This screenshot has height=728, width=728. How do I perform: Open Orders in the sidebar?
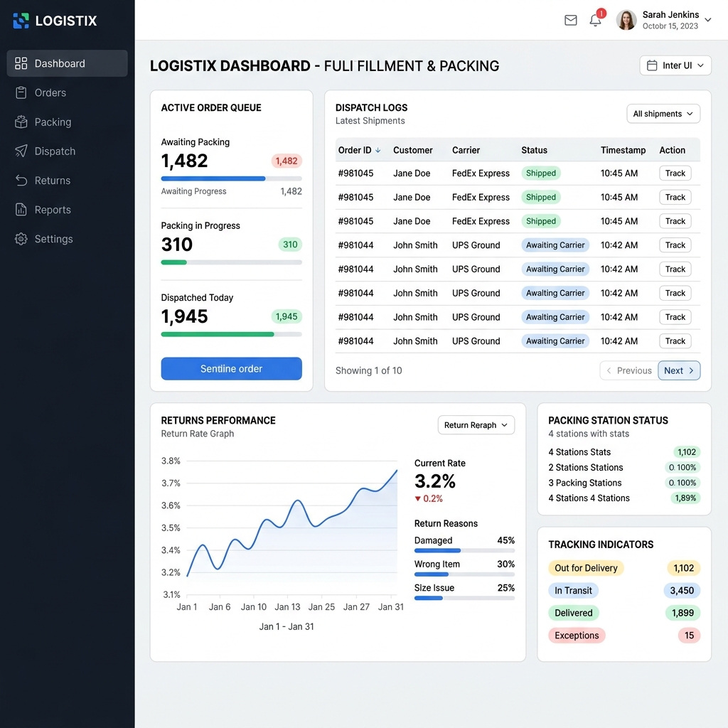click(68, 92)
